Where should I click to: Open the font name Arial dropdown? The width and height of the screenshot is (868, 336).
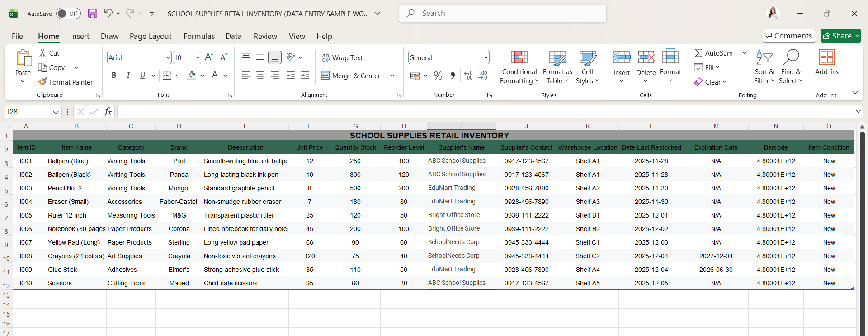[168, 57]
